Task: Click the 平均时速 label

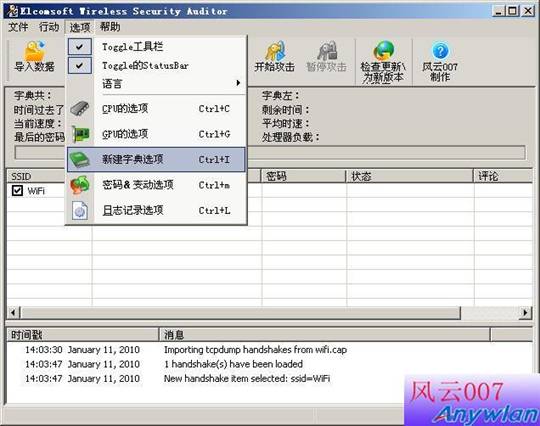Action: pyautogui.click(x=285, y=124)
